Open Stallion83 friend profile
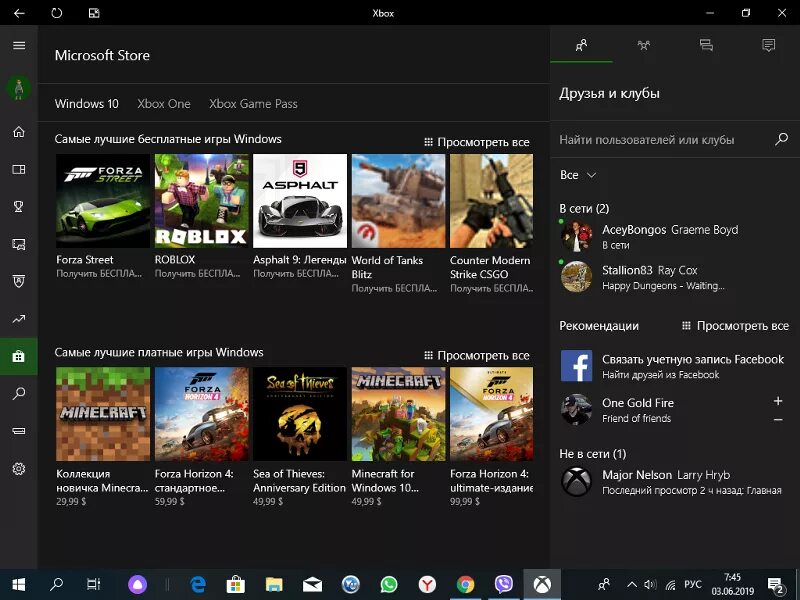 coord(673,277)
